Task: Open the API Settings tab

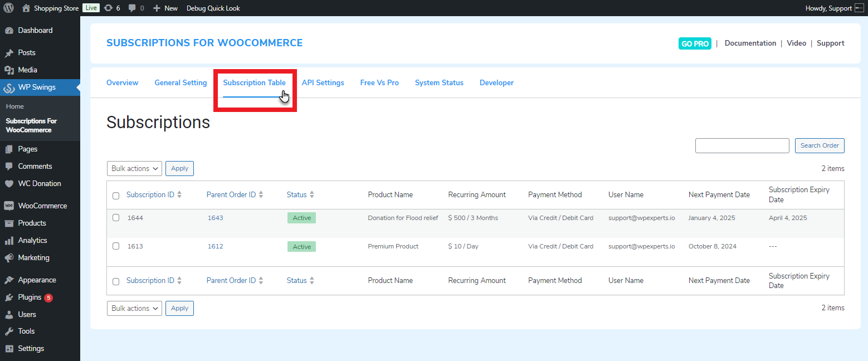Action: pos(323,83)
